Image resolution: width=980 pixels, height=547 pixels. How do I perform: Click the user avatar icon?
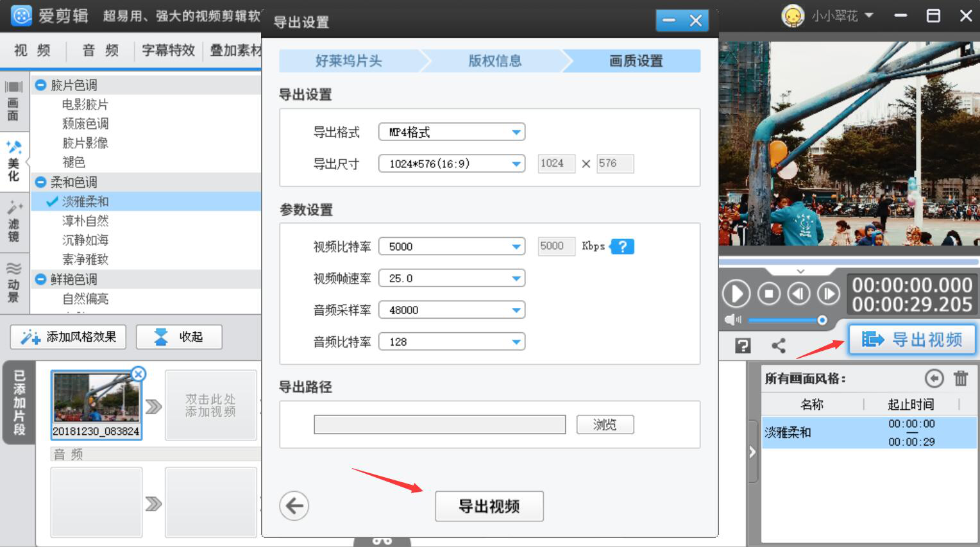click(x=793, y=15)
